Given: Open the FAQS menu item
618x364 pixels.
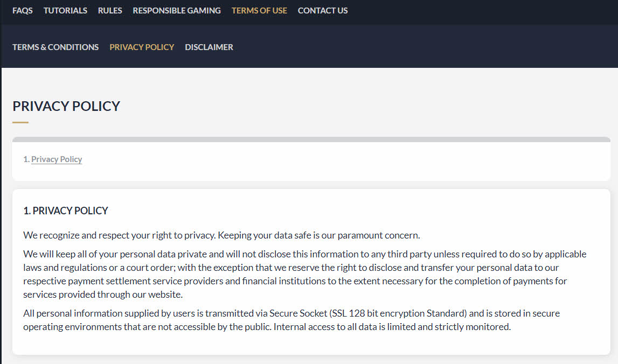Looking at the screenshot, I should click(x=23, y=10).
